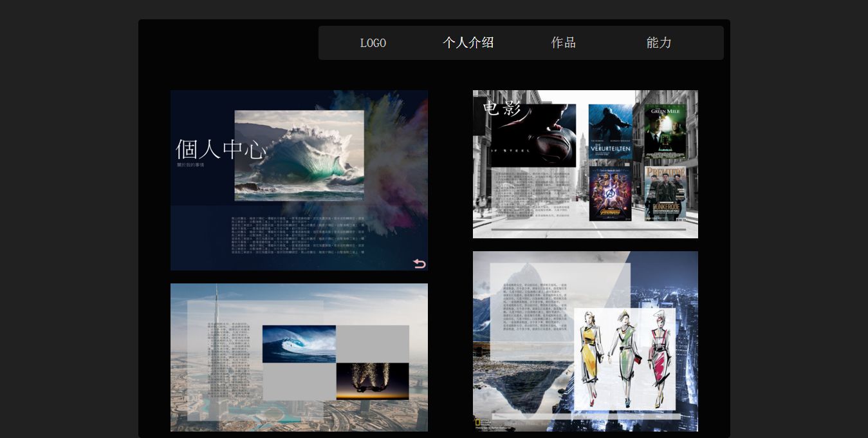The height and width of the screenshot is (438, 868).
Task: Click the Man of Steel poster image
Action: tap(533, 136)
